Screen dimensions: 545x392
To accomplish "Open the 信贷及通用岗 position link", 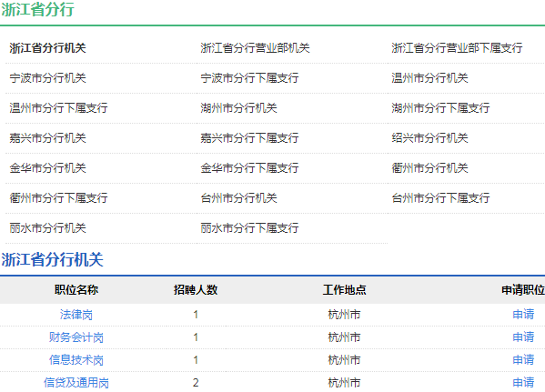I will pos(76,383).
